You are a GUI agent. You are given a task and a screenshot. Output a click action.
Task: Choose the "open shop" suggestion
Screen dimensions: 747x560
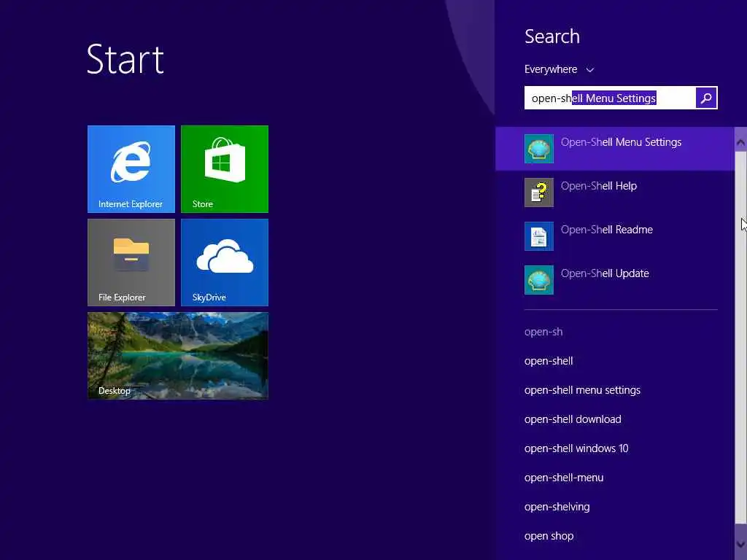point(549,536)
